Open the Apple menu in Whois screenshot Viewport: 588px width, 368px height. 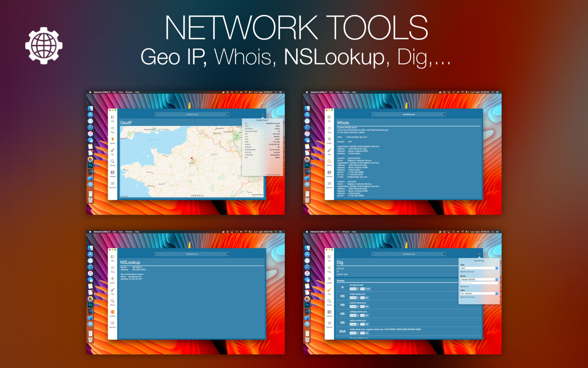click(x=307, y=92)
